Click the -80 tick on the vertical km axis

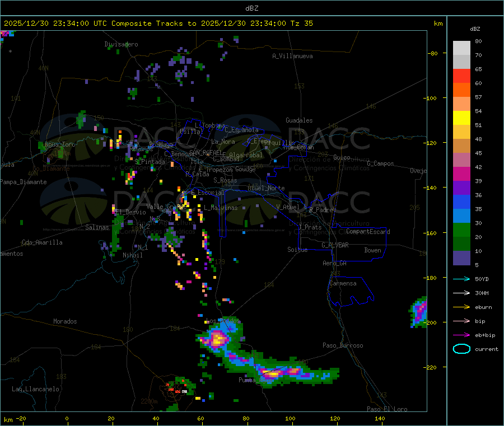click(x=433, y=53)
